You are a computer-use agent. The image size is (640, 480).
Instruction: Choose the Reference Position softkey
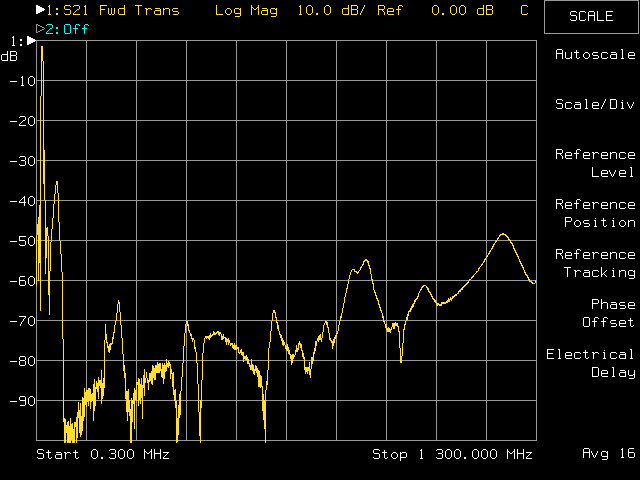tap(595, 213)
